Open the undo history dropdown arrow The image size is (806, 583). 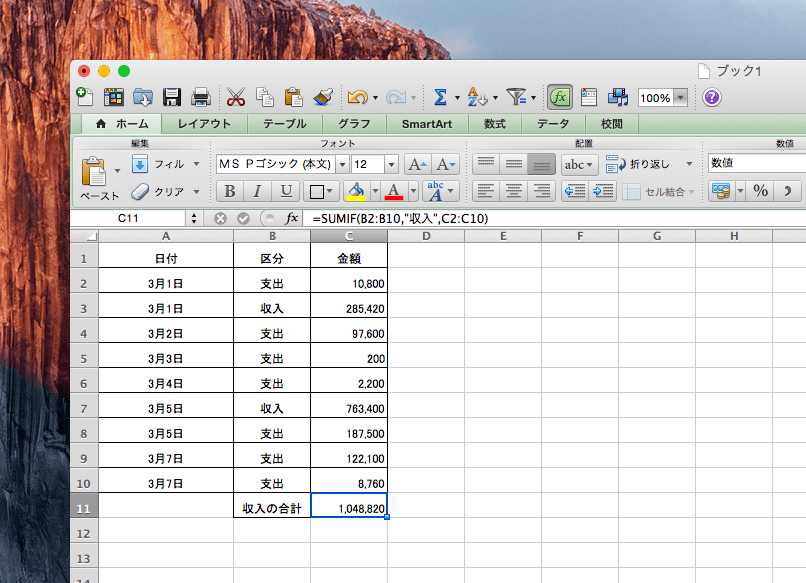[375, 97]
